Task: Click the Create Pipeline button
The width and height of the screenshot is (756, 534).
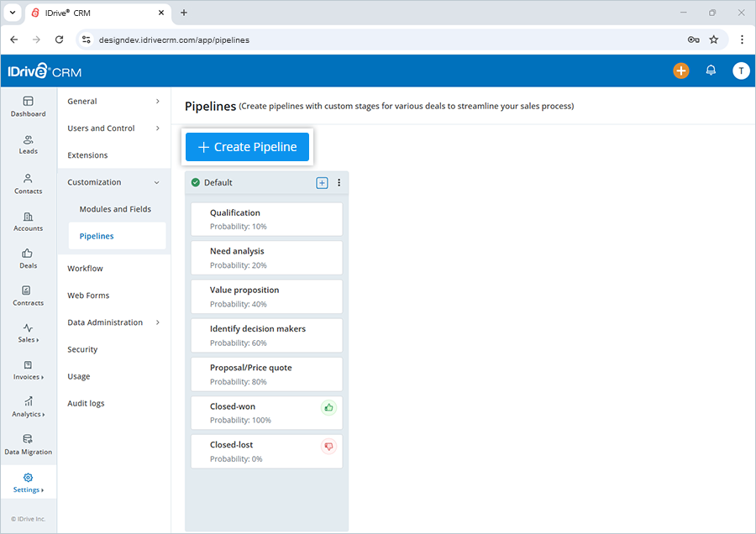Action: (247, 146)
